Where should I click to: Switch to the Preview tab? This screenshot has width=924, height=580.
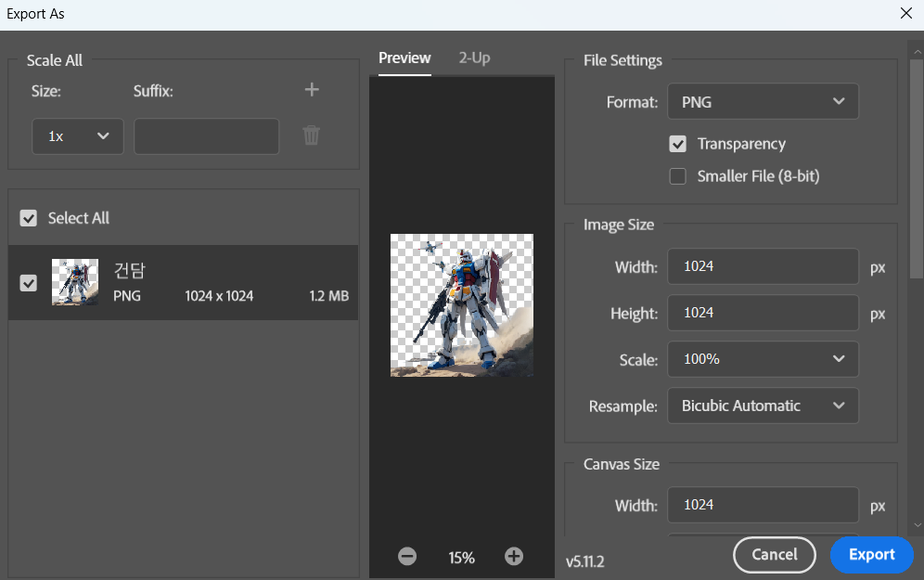click(404, 58)
